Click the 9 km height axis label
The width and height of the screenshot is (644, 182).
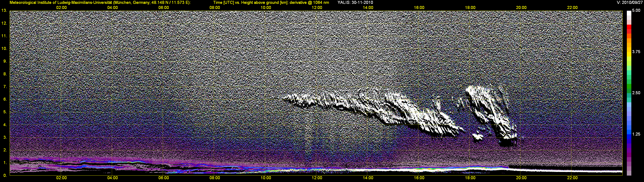(x=5, y=61)
